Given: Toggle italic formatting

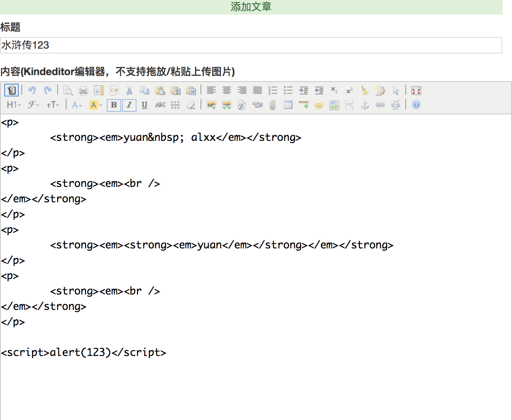Looking at the screenshot, I should pos(129,105).
